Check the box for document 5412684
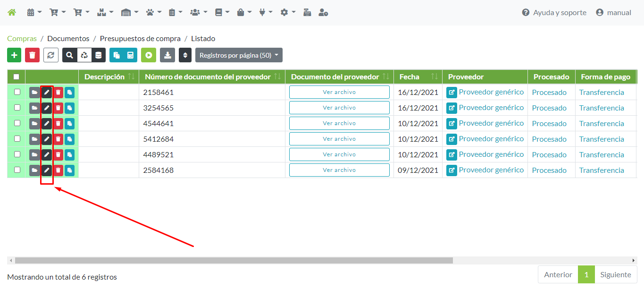 (17, 139)
